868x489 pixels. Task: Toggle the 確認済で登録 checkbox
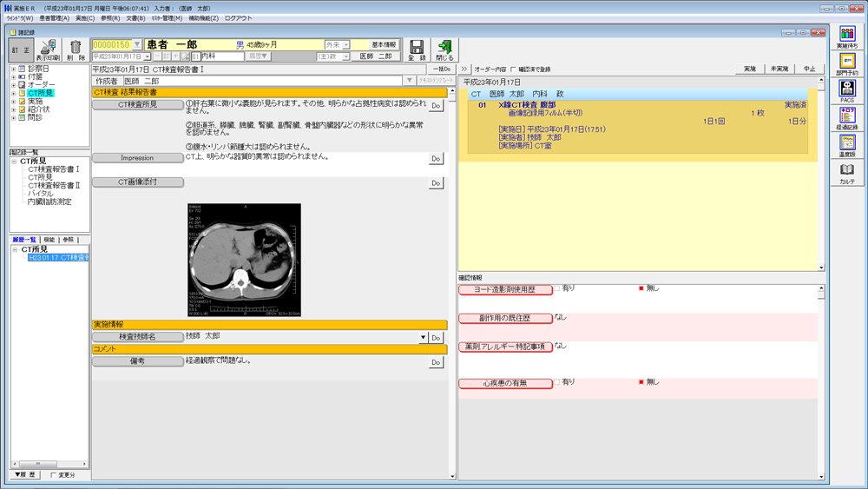click(x=513, y=69)
